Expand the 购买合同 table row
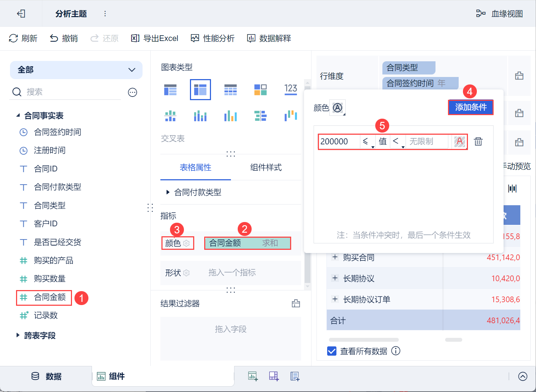This screenshot has height=392, width=536. point(335,257)
